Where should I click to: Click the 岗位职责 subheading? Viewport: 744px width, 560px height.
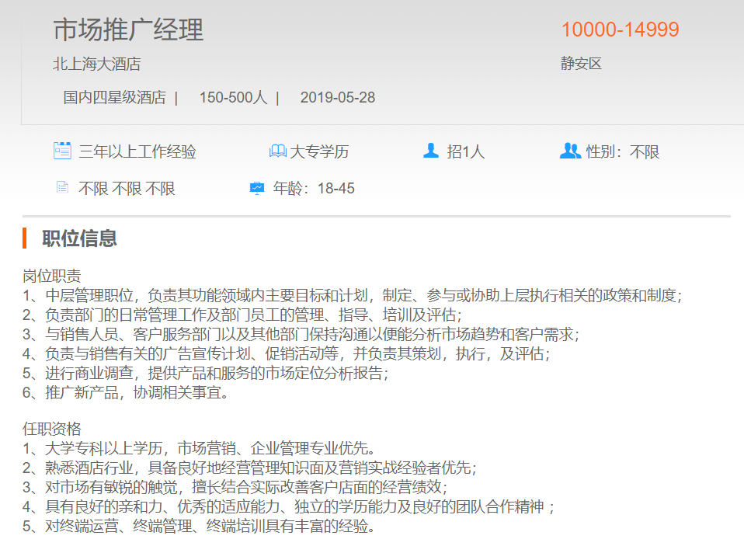pos(51,276)
